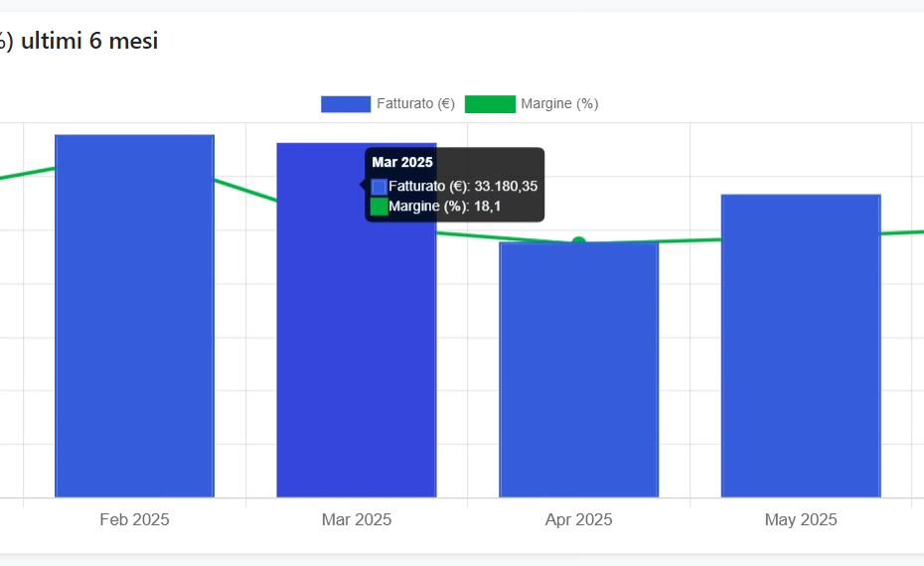This screenshot has height=566, width=924.
Task: Click the tooltip heading Mar 2025
Action: coord(402,162)
